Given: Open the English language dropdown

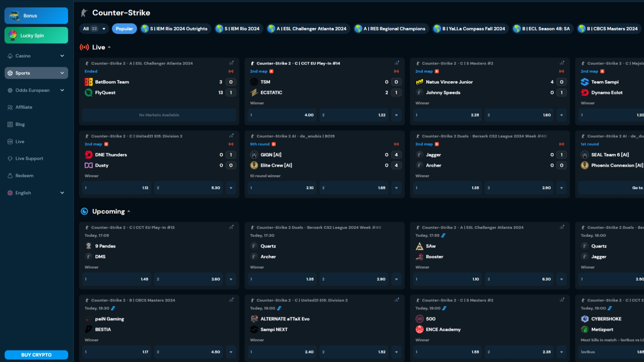Looking at the screenshot, I should (36, 193).
